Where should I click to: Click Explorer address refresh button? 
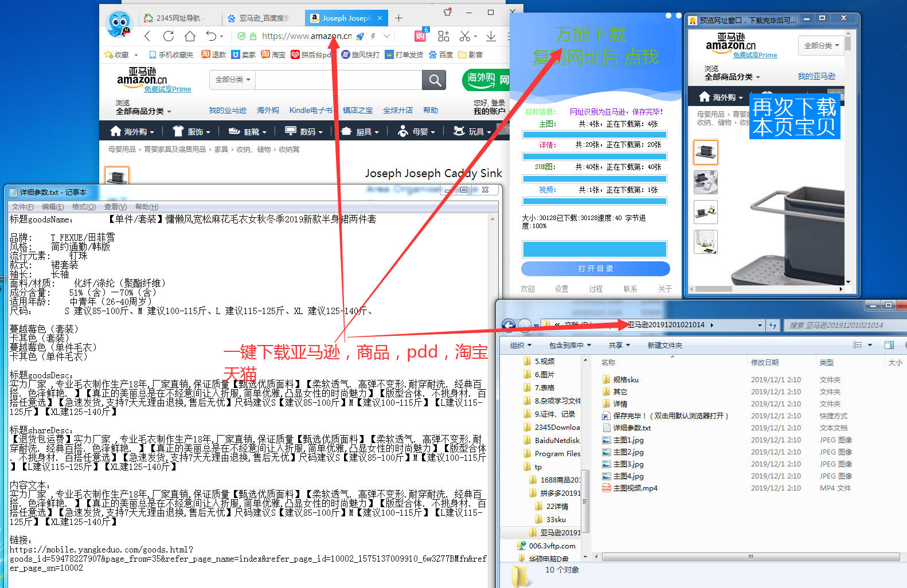tap(773, 325)
